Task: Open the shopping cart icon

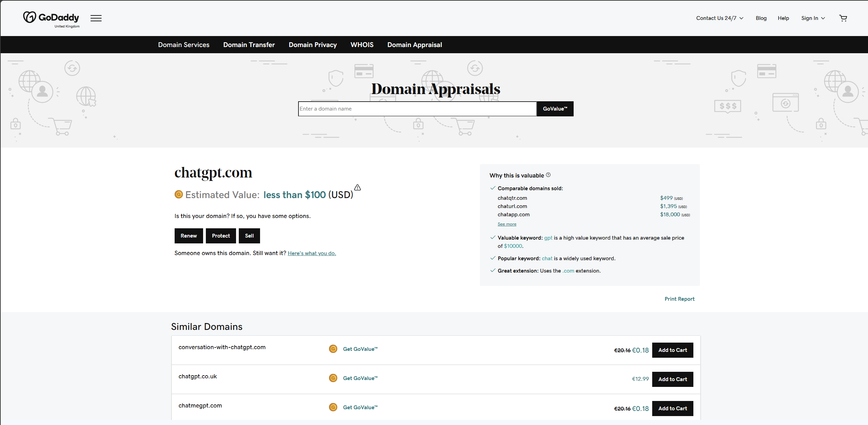Action: click(843, 18)
